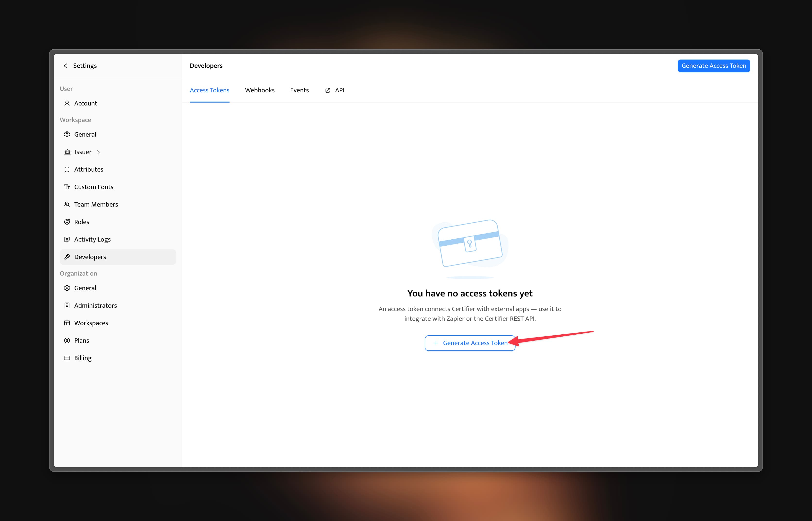Select the Developers key icon

click(67, 257)
